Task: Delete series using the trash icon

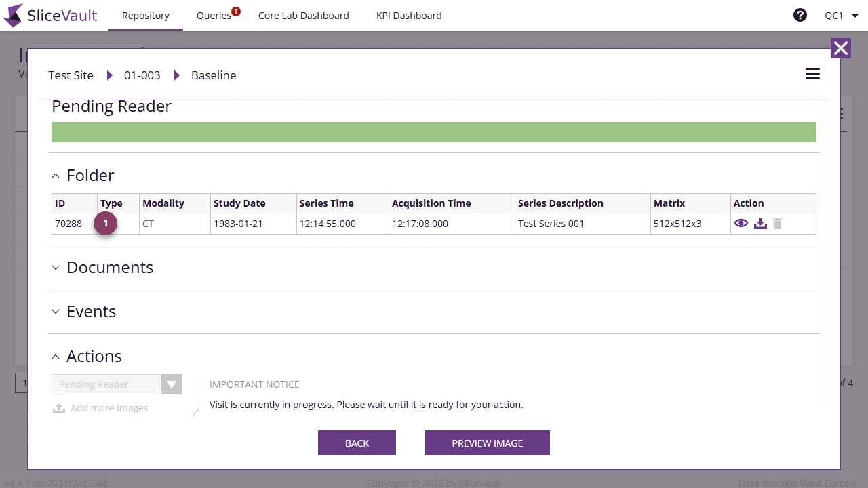Action: pyautogui.click(x=777, y=223)
